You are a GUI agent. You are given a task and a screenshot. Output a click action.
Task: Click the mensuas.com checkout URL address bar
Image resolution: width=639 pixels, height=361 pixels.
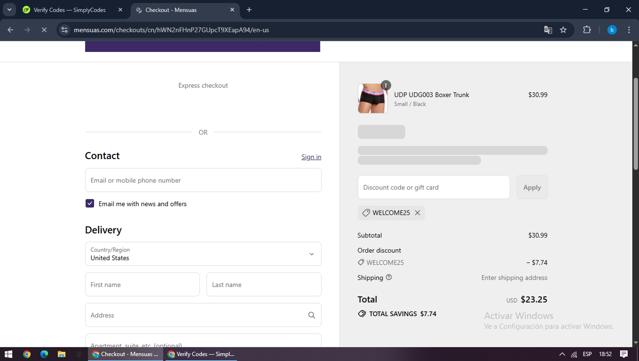[302, 30]
